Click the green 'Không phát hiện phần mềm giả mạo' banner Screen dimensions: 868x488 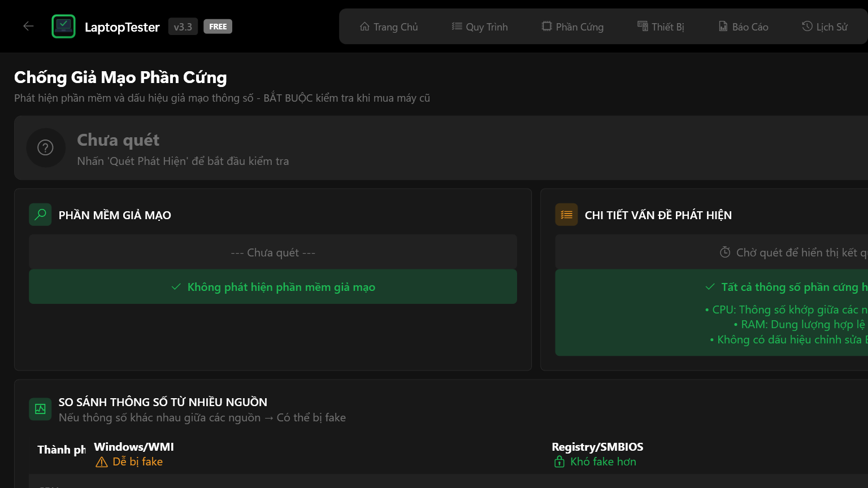[x=273, y=287]
